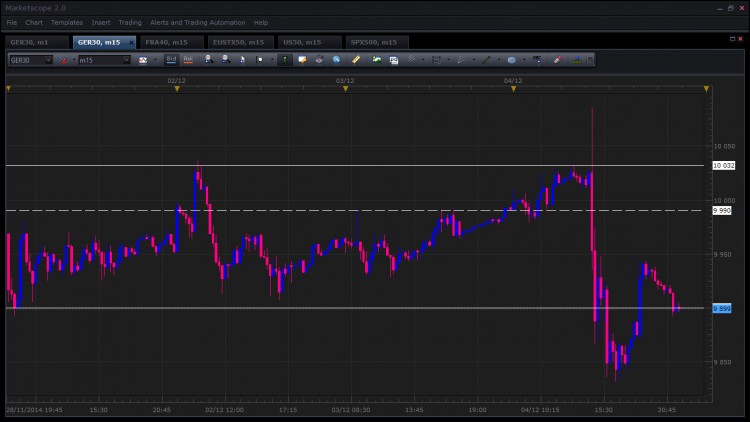Open the Insert menu
750x422 pixels.
click(101, 22)
